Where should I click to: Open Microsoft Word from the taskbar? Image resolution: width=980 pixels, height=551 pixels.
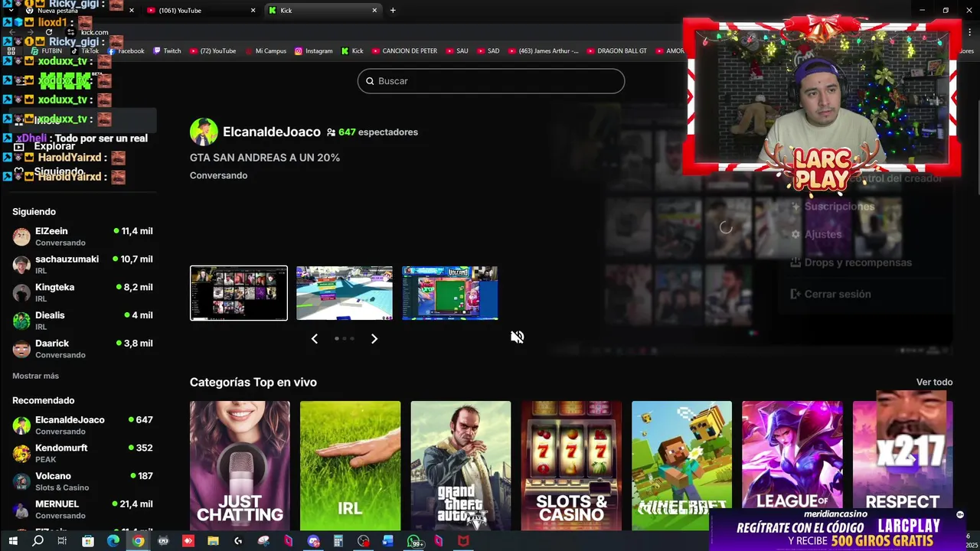click(x=388, y=541)
